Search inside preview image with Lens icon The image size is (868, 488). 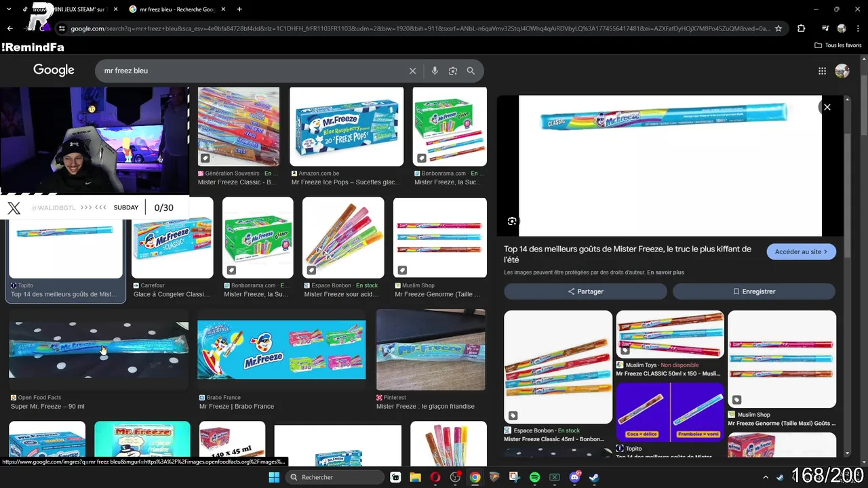tap(512, 221)
